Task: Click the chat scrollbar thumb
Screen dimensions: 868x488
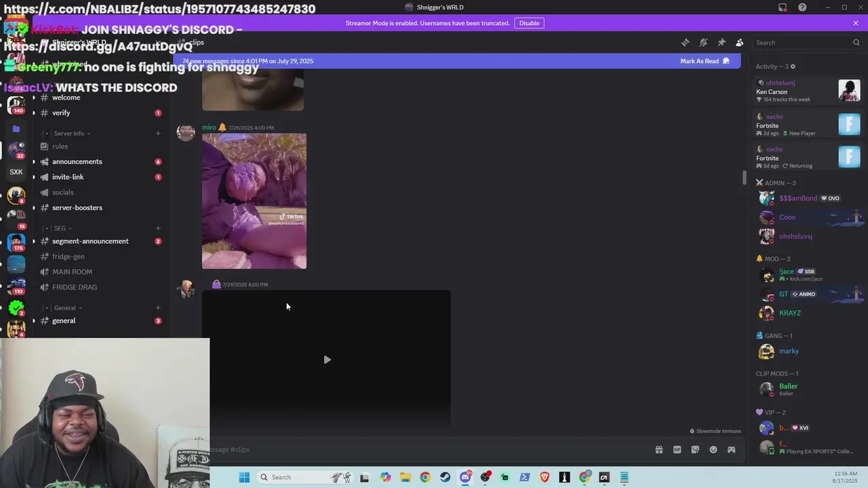Action: pyautogui.click(x=744, y=178)
